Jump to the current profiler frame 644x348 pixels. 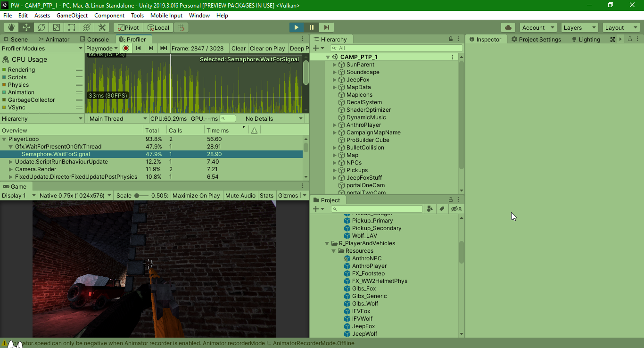point(164,48)
